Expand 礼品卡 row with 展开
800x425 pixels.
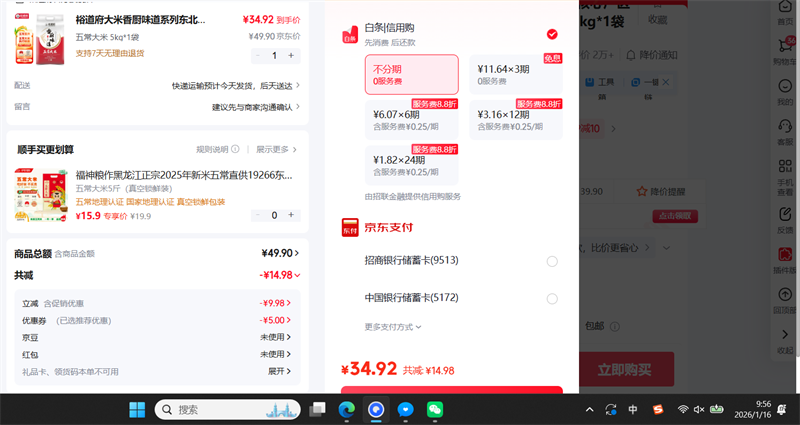point(280,371)
